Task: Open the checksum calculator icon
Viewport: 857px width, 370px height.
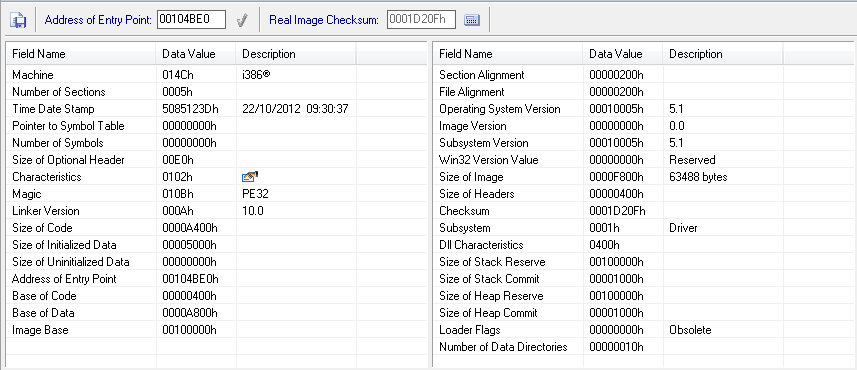Action: click(472, 20)
